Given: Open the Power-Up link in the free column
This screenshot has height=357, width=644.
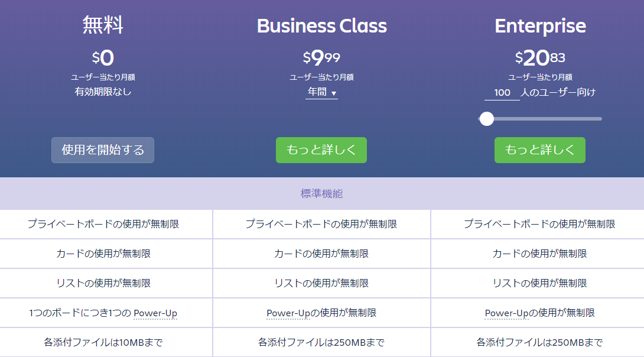Looking at the screenshot, I should tap(155, 313).
